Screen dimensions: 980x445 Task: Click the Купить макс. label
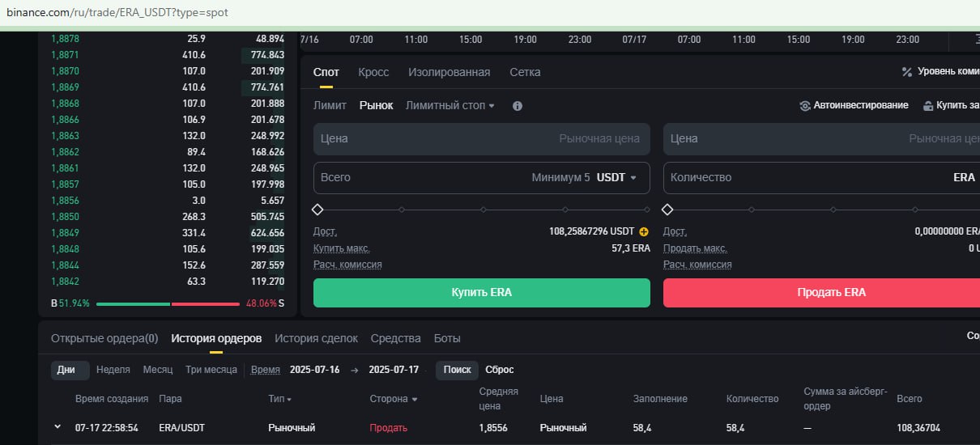tap(341, 248)
